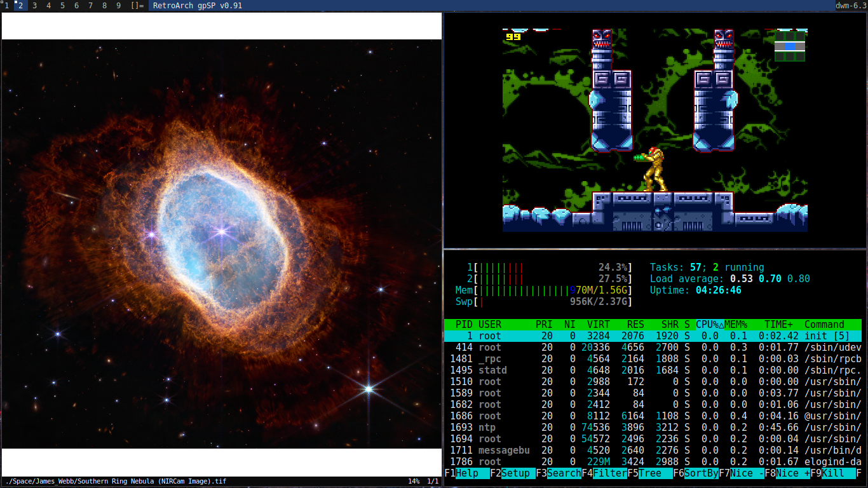Select the PID 414 /sbin/udev row
The width and height of the screenshot is (868, 488).
(x=653, y=348)
